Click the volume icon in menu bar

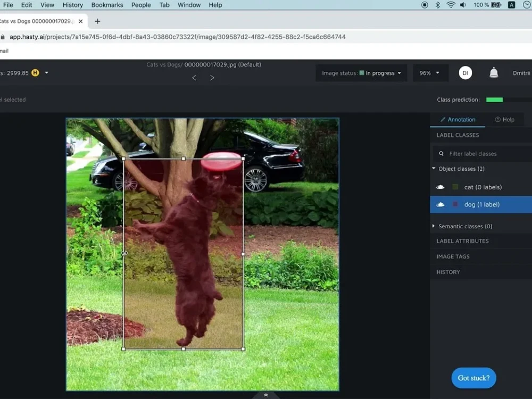pos(463,5)
